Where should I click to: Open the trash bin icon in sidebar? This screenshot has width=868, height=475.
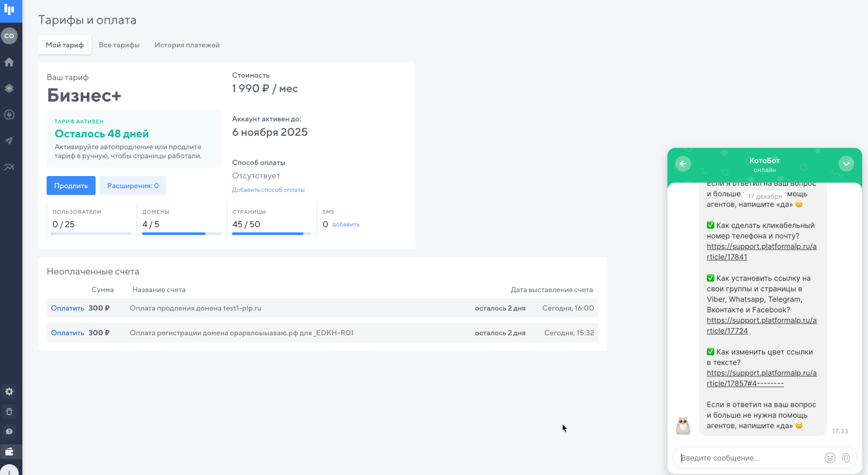9,411
